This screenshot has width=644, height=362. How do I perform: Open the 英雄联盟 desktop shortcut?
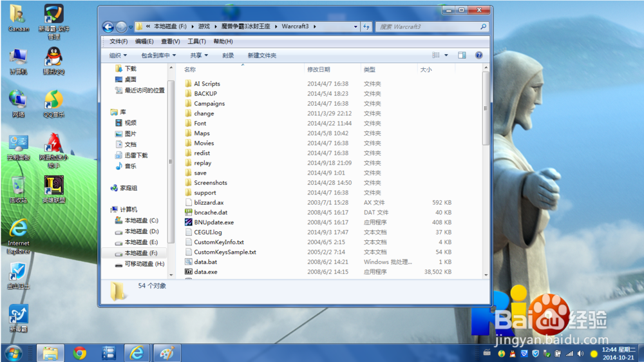[54, 189]
